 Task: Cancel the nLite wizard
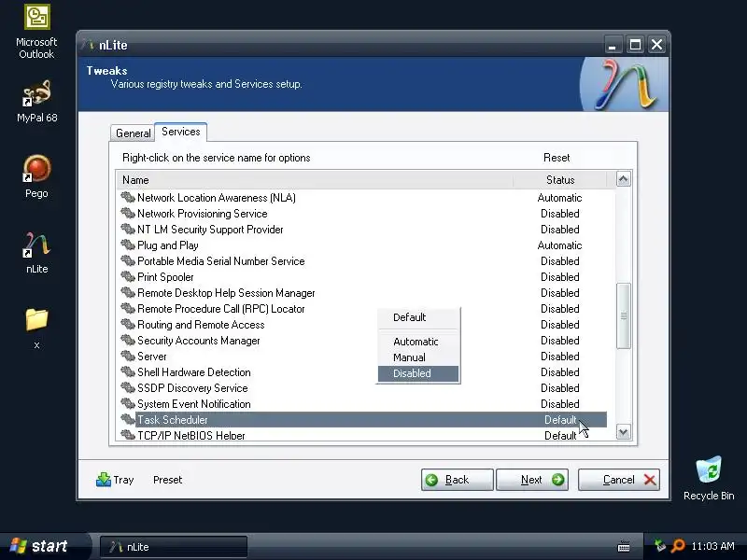pos(619,480)
